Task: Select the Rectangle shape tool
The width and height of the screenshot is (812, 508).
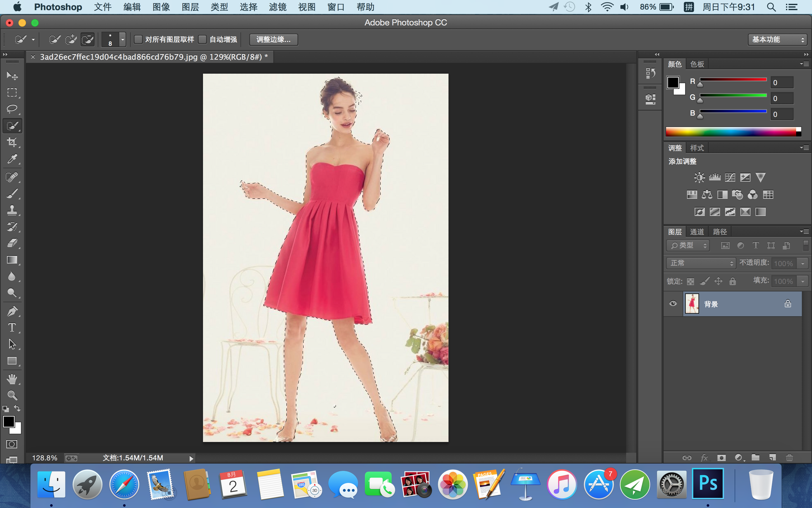Action: click(x=12, y=361)
